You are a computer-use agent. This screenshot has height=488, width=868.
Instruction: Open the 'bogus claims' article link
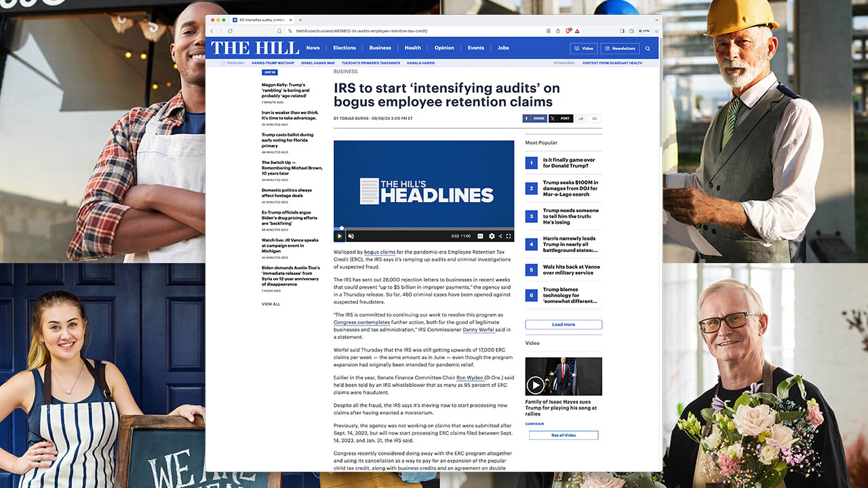pos(380,252)
